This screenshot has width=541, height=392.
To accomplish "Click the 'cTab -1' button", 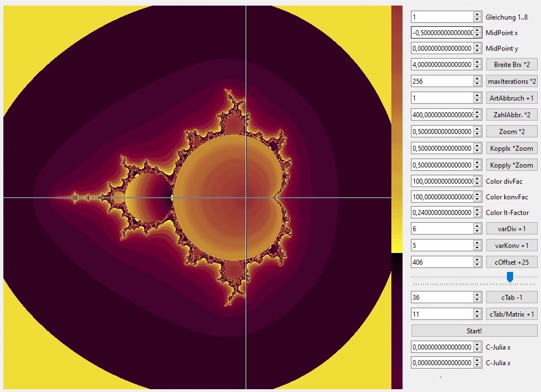I will point(511,297).
